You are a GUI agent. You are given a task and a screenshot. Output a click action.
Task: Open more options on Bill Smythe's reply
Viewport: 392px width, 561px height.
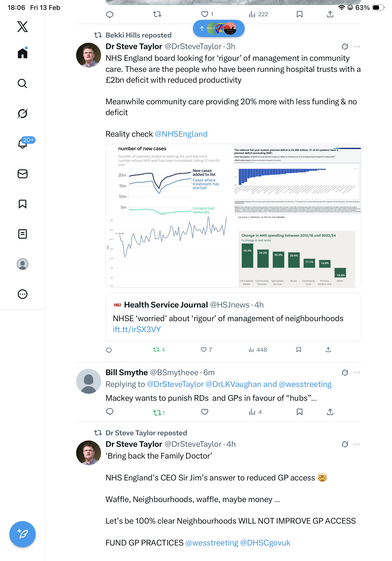click(x=357, y=373)
